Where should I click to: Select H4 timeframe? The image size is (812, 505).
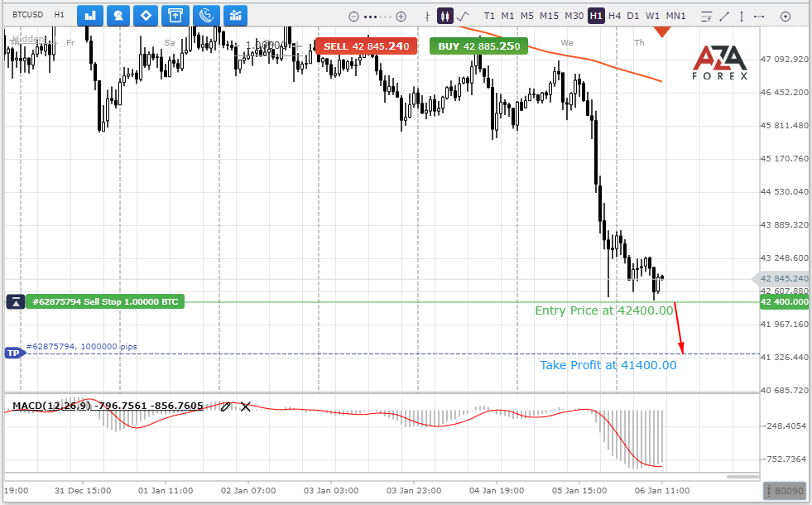click(x=615, y=16)
